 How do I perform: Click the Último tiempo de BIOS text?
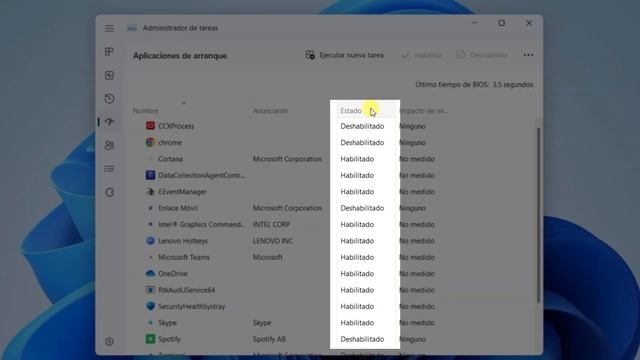click(x=474, y=84)
